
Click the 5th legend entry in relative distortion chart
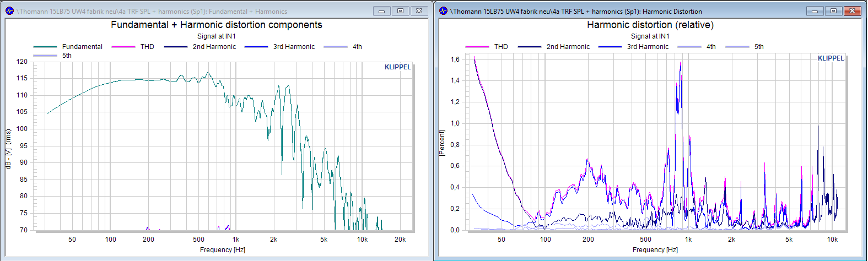click(759, 47)
